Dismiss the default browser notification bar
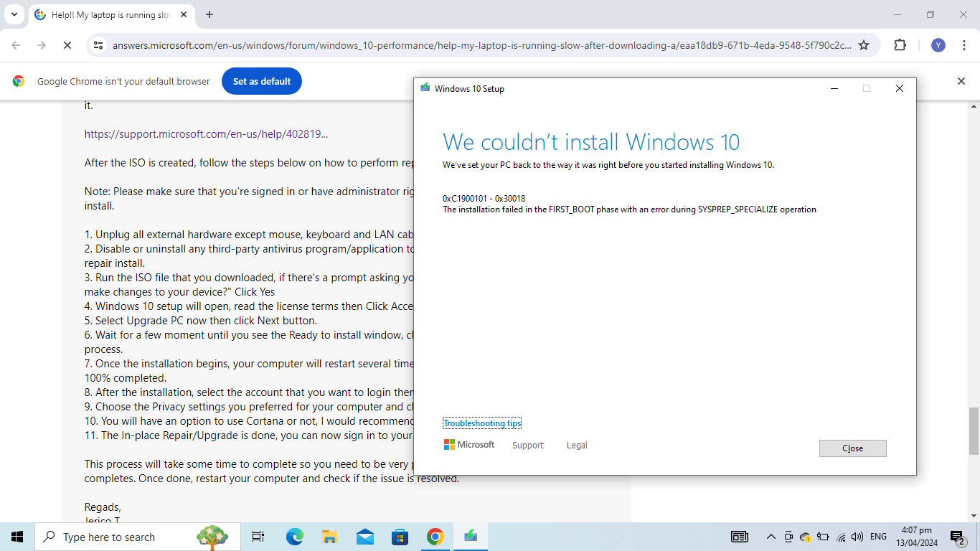 (x=961, y=81)
